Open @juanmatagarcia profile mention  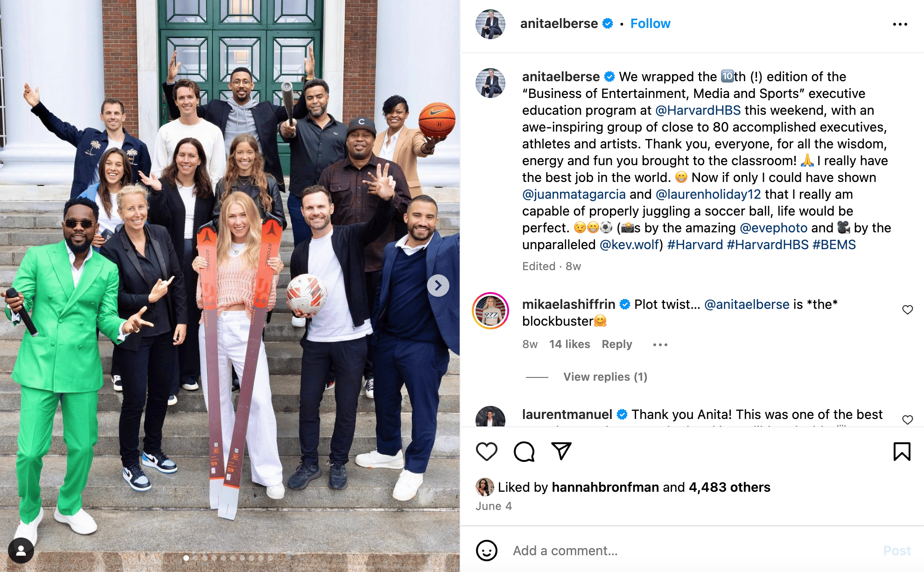[574, 194]
